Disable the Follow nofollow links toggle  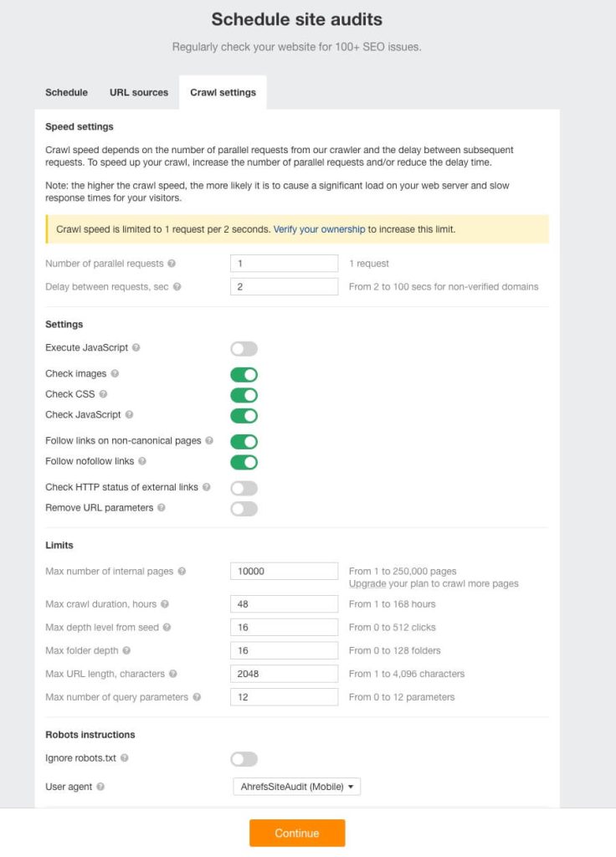click(244, 462)
